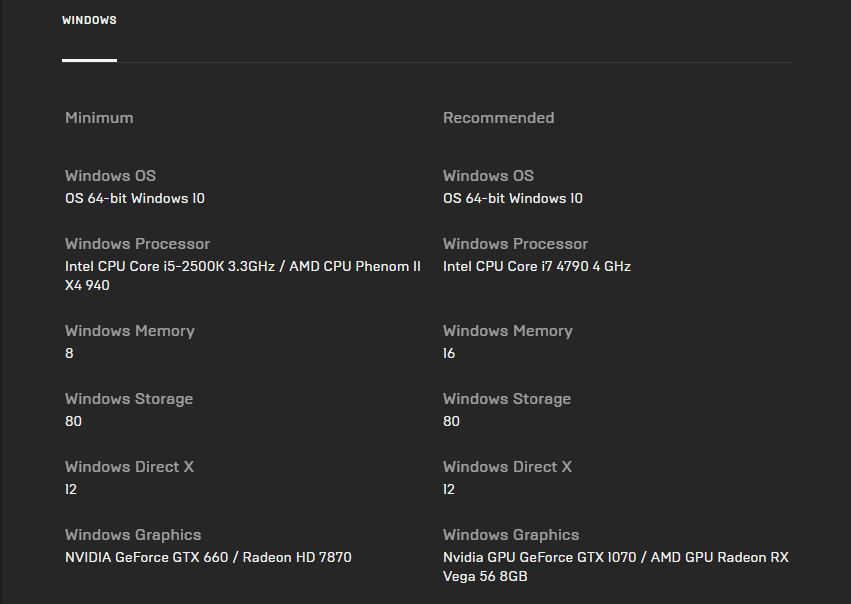Click Windows Memory label under Minimum

click(130, 331)
